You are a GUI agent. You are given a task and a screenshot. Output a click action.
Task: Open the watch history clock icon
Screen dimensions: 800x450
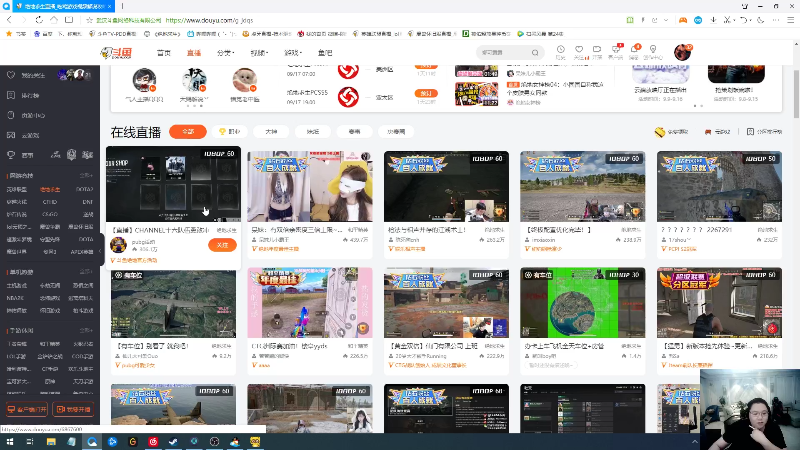click(560, 49)
